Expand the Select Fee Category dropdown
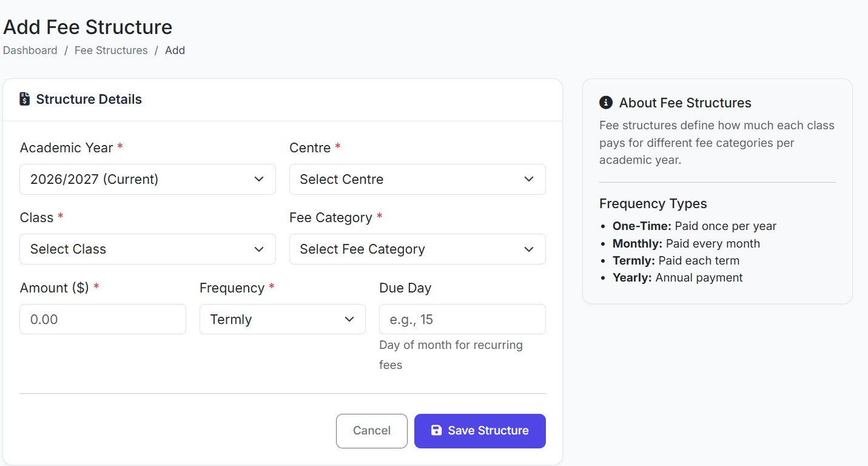Image resolution: width=868 pixels, height=466 pixels. (417, 249)
